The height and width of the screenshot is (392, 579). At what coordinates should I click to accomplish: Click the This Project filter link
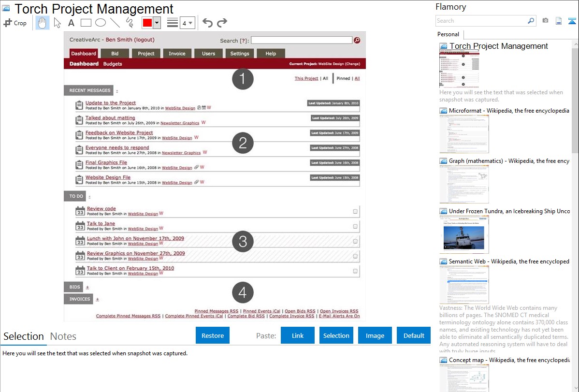pyautogui.click(x=306, y=78)
